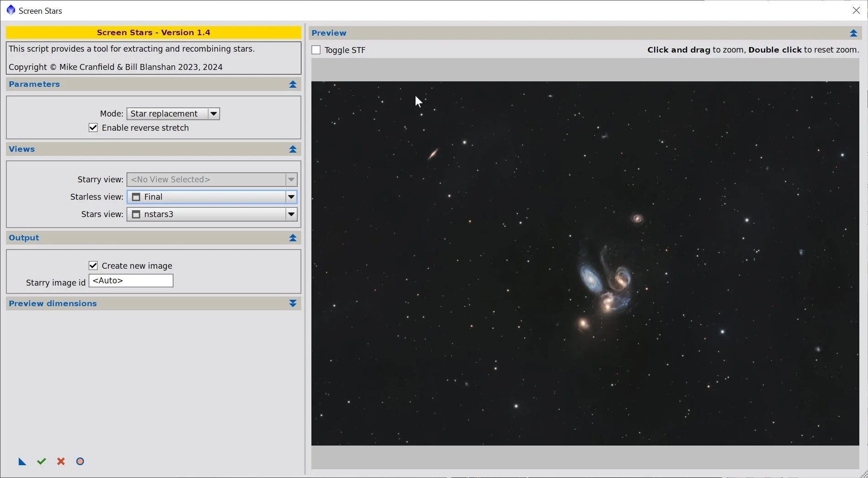868x478 pixels.
Task: Click the green checkmark to execute
Action: coord(42,462)
